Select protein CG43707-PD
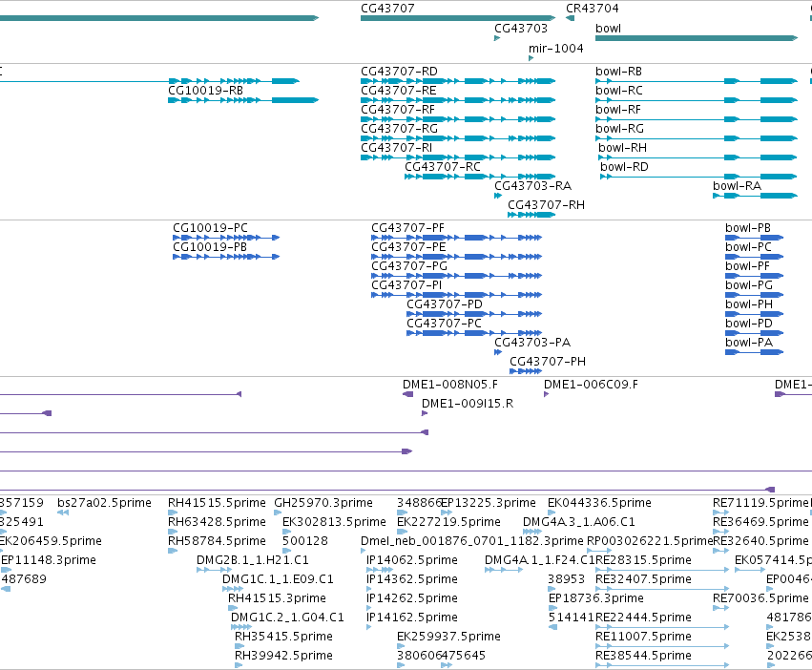This screenshot has width=812, height=670. 474,314
